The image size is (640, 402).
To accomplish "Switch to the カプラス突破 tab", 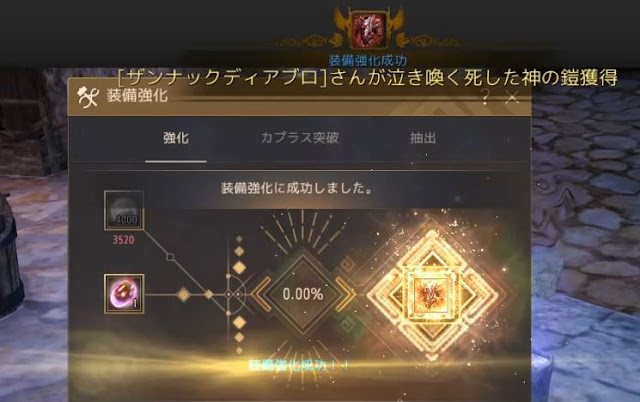I will point(300,138).
